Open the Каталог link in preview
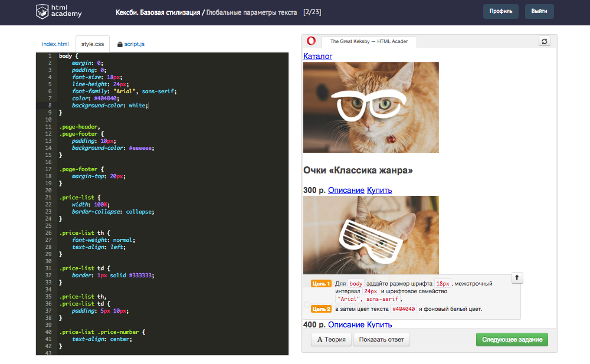The height and width of the screenshot is (364, 590). [317, 56]
